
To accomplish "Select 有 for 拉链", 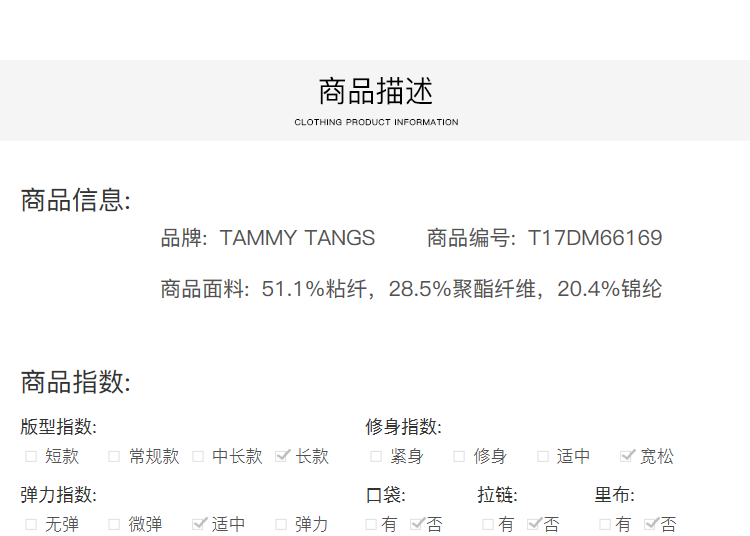I will click(x=488, y=523).
